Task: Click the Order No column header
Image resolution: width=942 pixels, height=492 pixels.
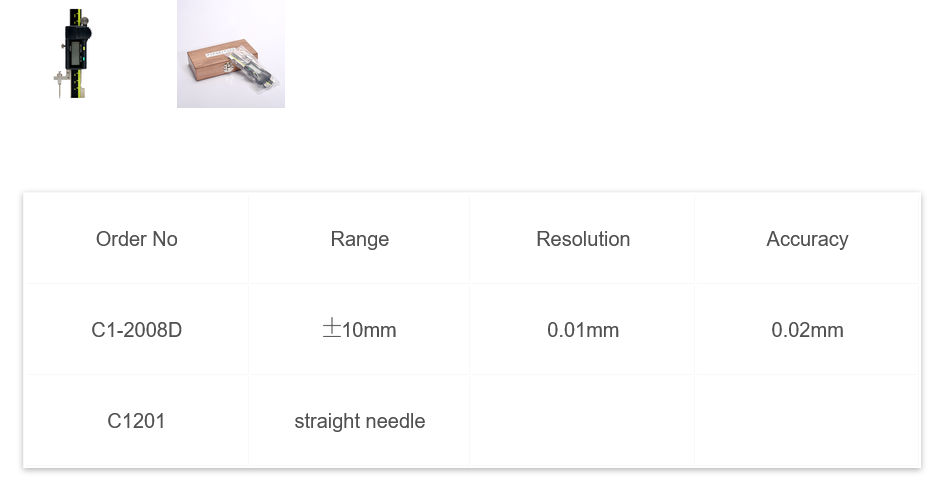Action: pyautogui.click(x=137, y=239)
